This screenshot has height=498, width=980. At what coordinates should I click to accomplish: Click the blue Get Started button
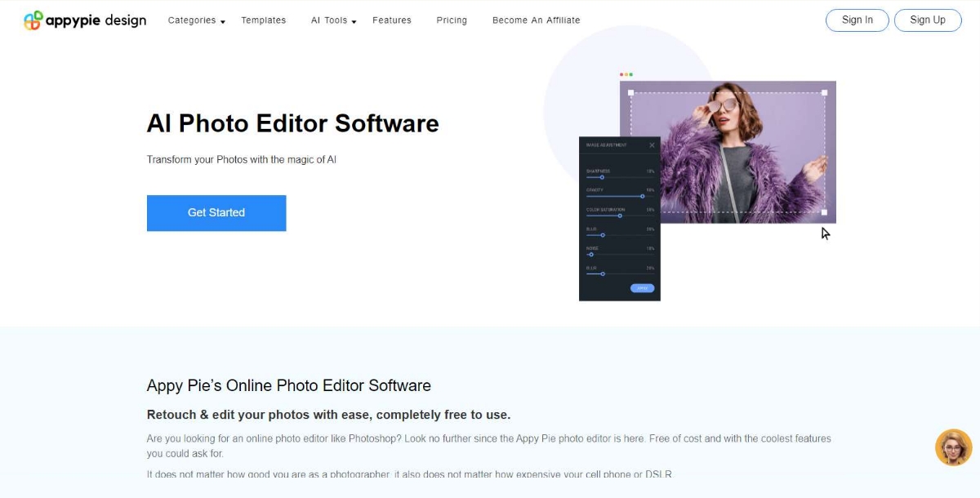[x=216, y=213]
